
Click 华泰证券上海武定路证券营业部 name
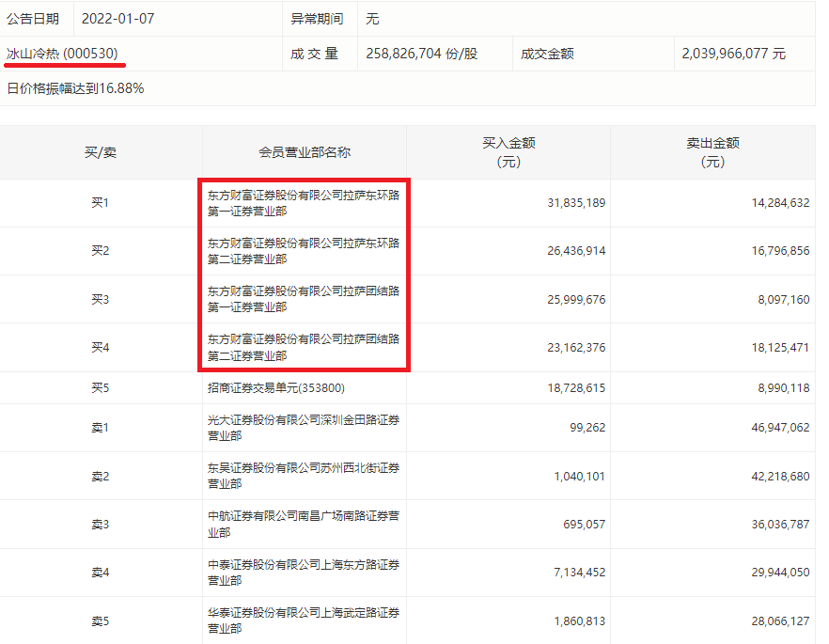304,620
